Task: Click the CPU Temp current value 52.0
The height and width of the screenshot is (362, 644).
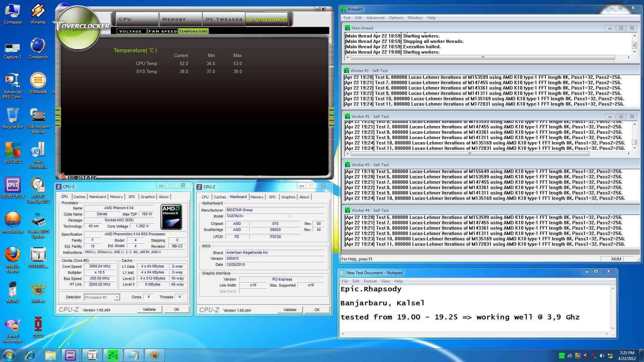Action: [183, 63]
